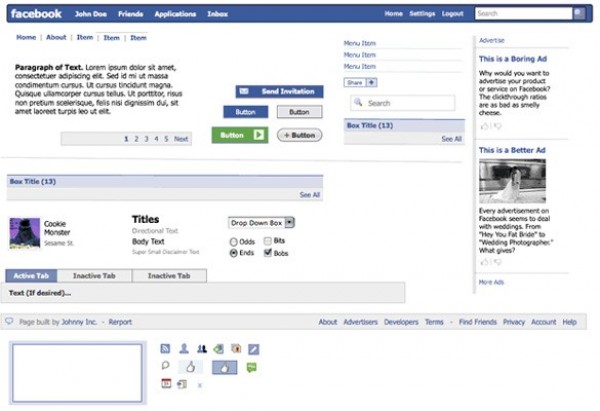This screenshot has height=411, width=600.
Task: Click the single user profile icon
Action: click(184, 349)
